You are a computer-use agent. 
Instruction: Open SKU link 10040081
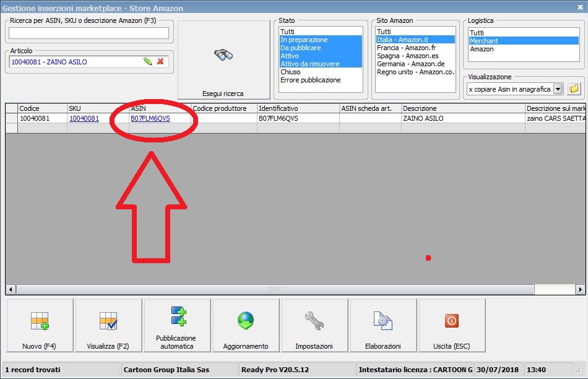point(84,118)
